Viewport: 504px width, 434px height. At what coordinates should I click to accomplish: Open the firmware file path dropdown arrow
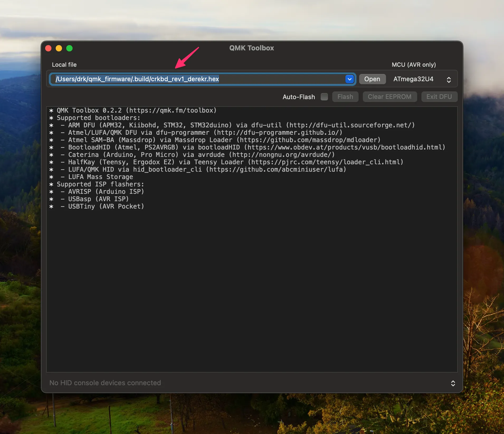click(x=349, y=79)
